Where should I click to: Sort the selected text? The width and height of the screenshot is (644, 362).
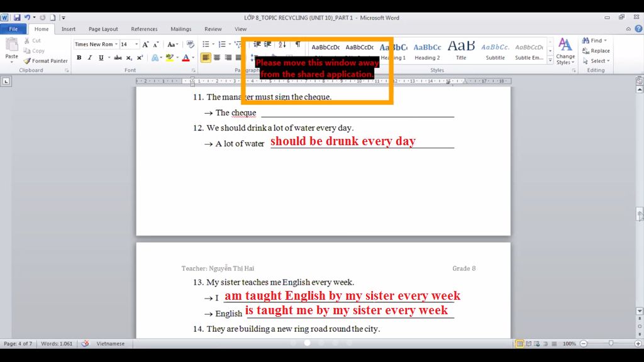(282, 45)
